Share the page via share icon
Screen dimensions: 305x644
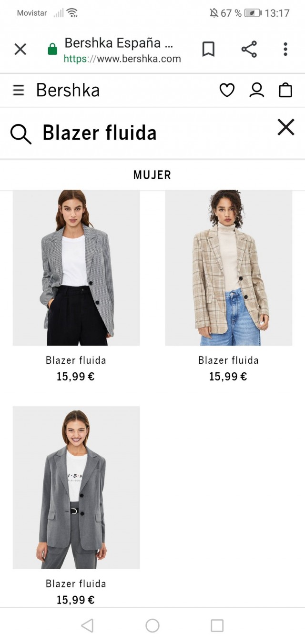click(x=249, y=49)
